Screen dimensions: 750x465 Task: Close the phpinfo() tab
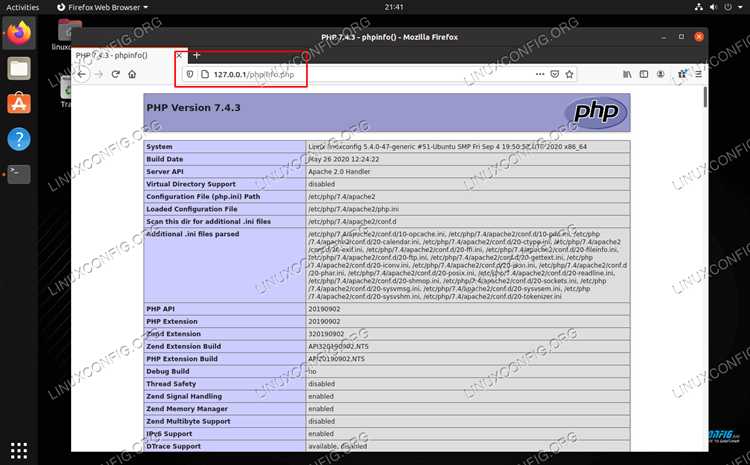point(179,55)
